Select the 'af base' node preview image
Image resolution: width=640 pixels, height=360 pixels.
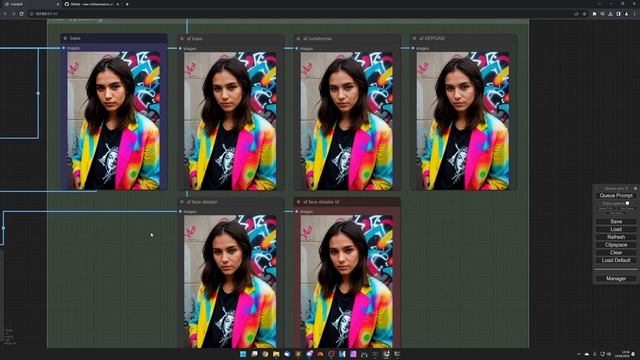(x=230, y=121)
